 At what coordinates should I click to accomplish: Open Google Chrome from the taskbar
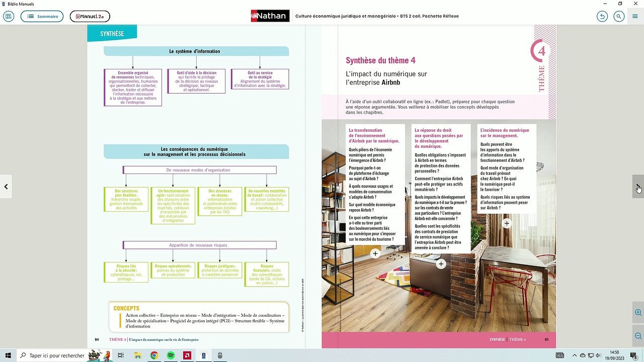(154, 355)
